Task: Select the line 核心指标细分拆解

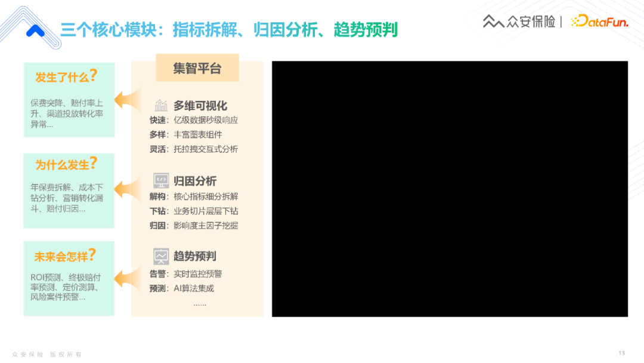Action: coord(206,196)
